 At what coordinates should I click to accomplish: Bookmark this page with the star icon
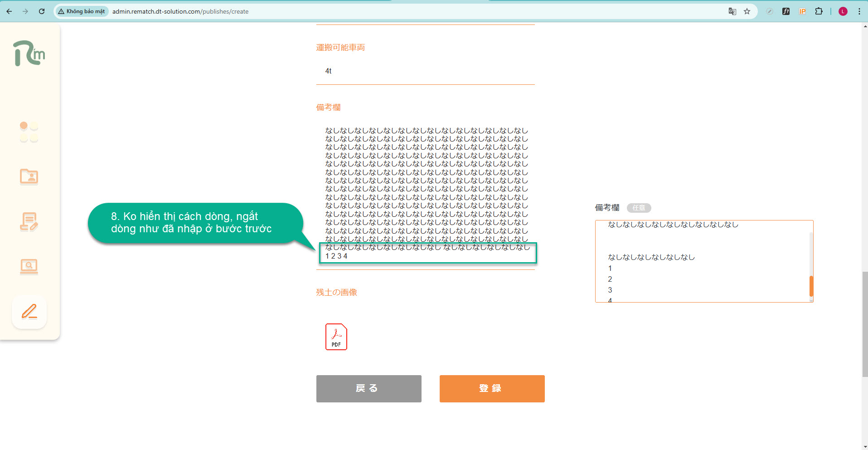[747, 11]
